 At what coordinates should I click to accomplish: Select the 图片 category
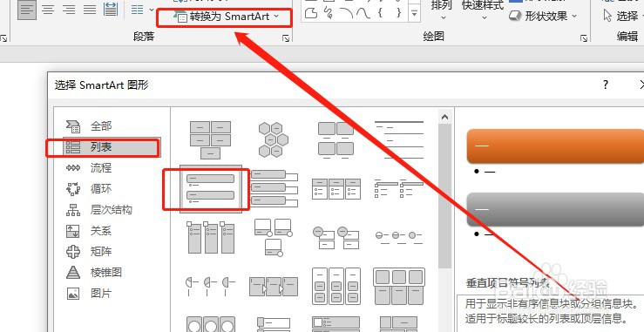point(89,294)
